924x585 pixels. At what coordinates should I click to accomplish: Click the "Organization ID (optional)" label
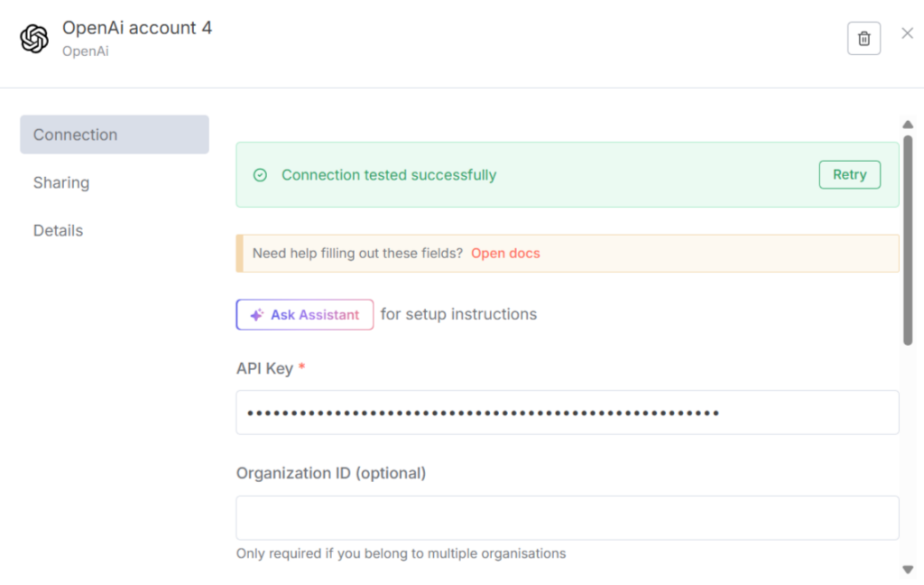(331, 473)
